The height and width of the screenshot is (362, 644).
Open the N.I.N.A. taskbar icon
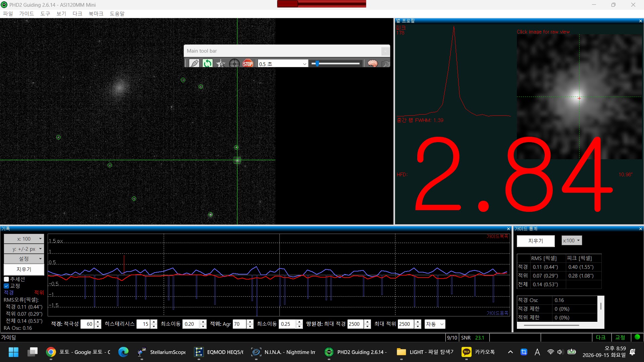click(x=284, y=352)
